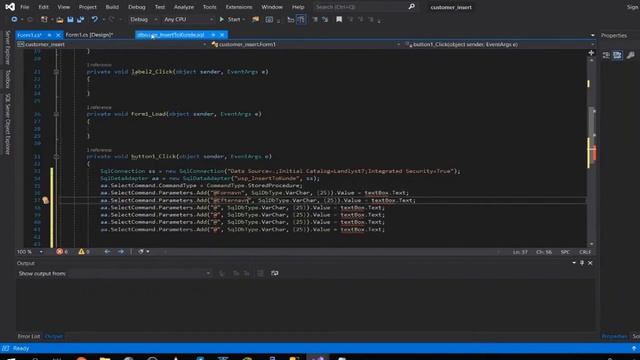The width and height of the screenshot is (640, 360).
Task: Switch to the Form1.cs [Design] tab
Action: click(89, 35)
